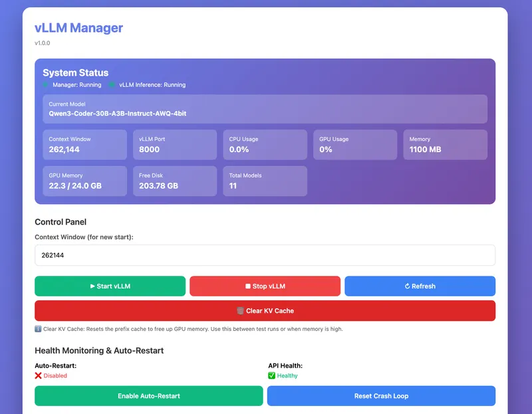The height and width of the screenshot is (414, 532).
Task: Select the vLLM Manager title
Action: (x=78, y=28)
